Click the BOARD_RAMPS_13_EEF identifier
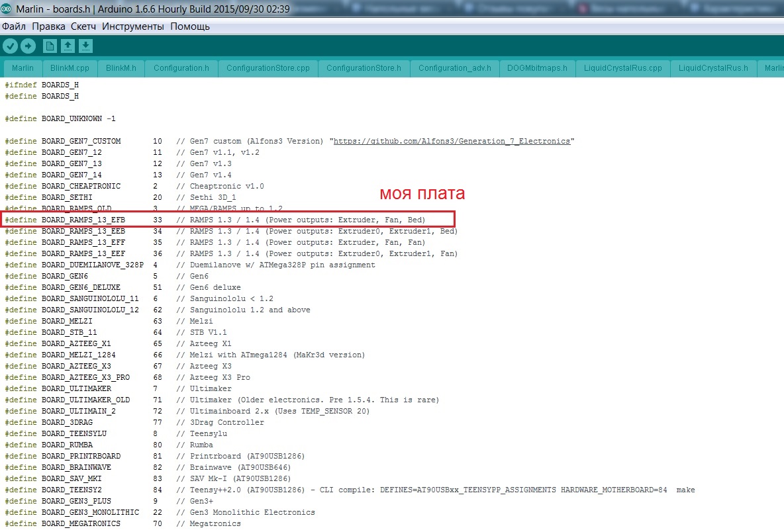Image resolution: width=784 pixels, height=532 pixels. [x=83, y=254]
